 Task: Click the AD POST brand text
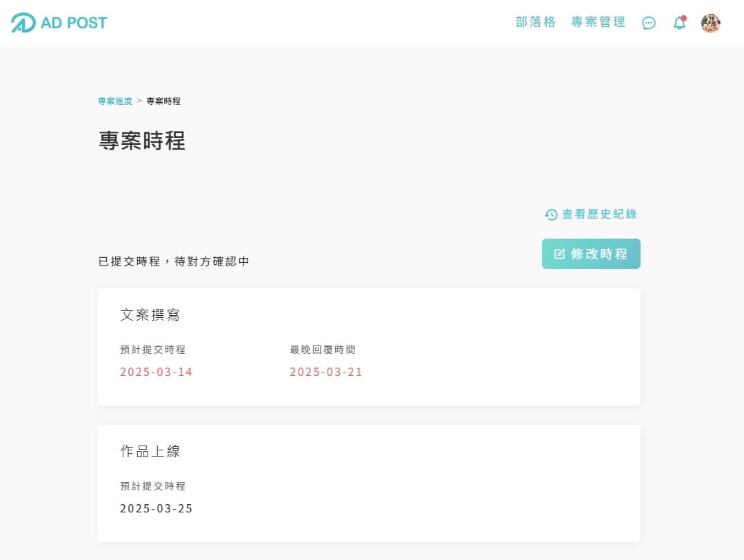coord(74,23)
